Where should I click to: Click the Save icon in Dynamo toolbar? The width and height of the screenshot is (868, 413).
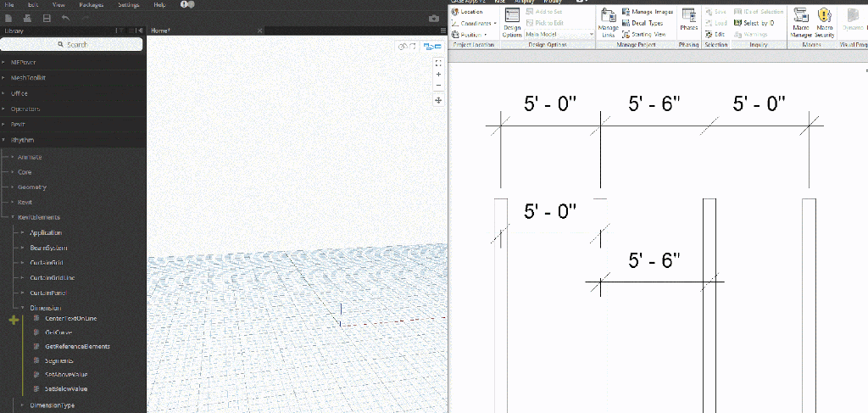pyautogui.click(x=47, y=17)
